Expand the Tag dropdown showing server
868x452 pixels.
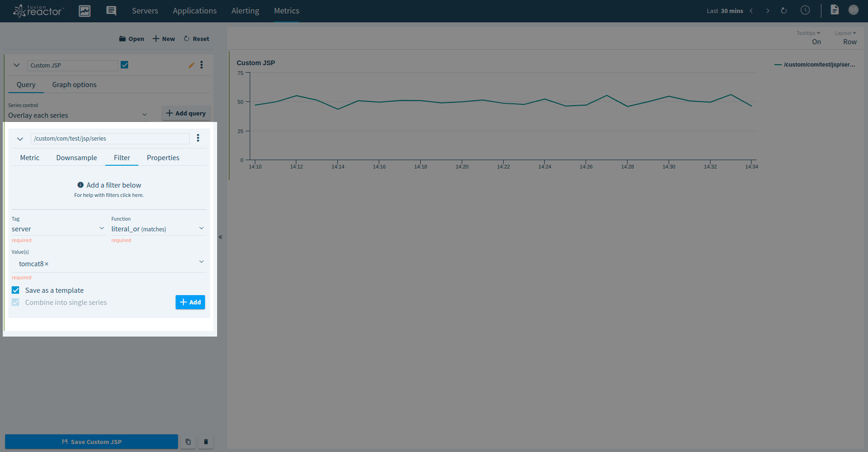[x=102, y=228]
